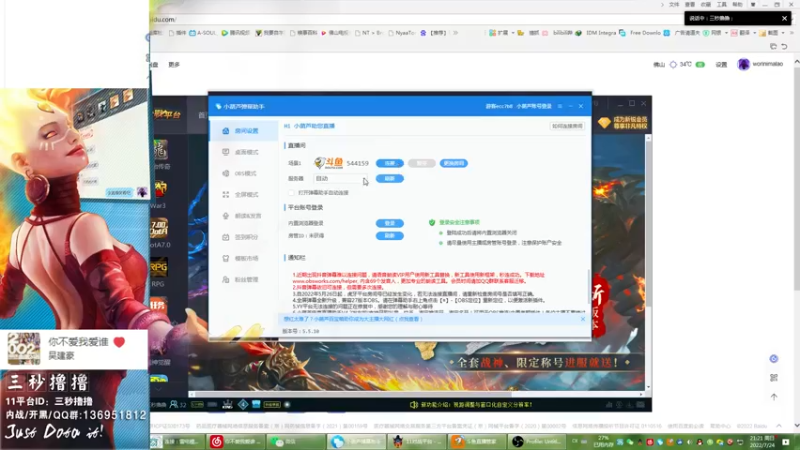Click the connect button beside room 544159
Screen dimensions: 800x450
(x=390, y=163)
